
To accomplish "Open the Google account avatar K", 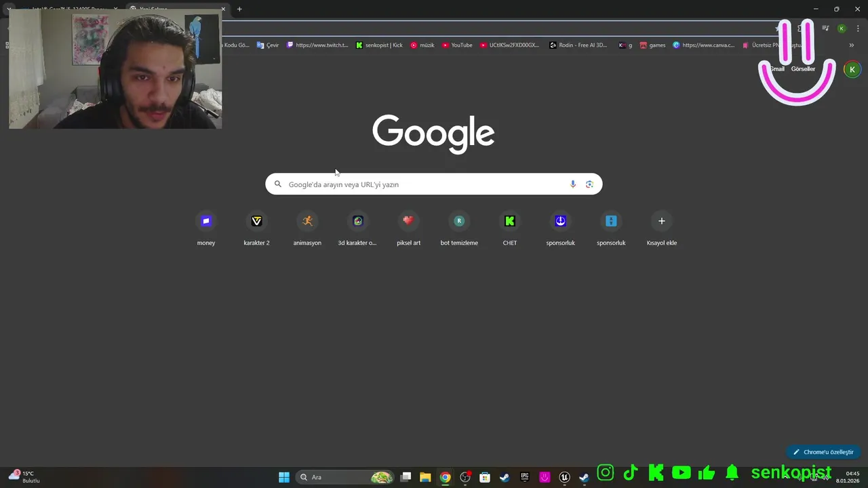I will (852, 69).
